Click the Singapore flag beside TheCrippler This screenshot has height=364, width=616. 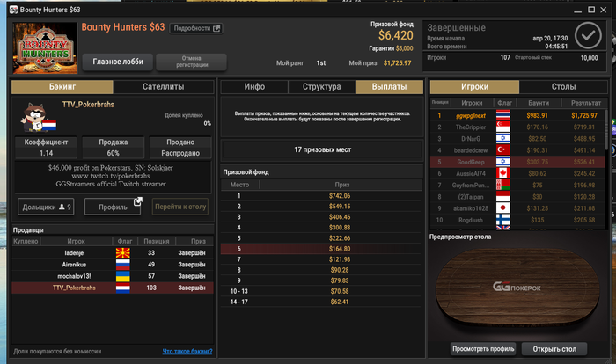[503, 127]
